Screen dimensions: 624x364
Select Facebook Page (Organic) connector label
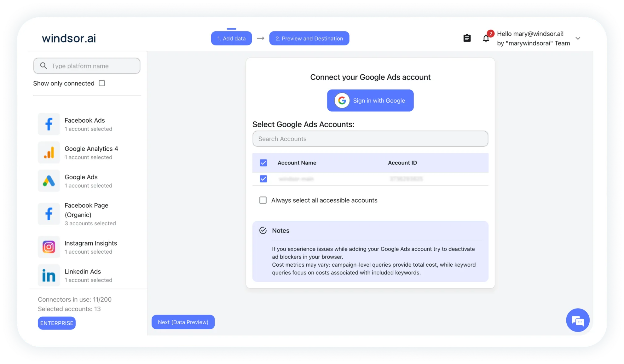pos(86,210)
